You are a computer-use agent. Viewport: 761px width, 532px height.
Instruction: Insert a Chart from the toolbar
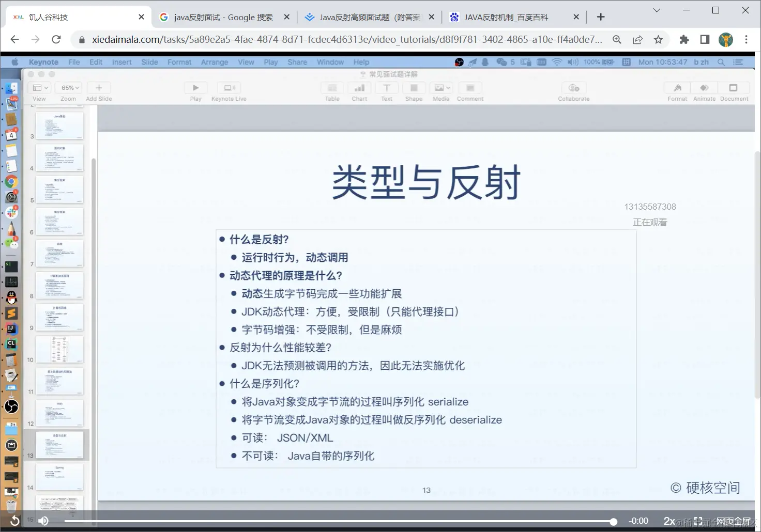(360, 88)
